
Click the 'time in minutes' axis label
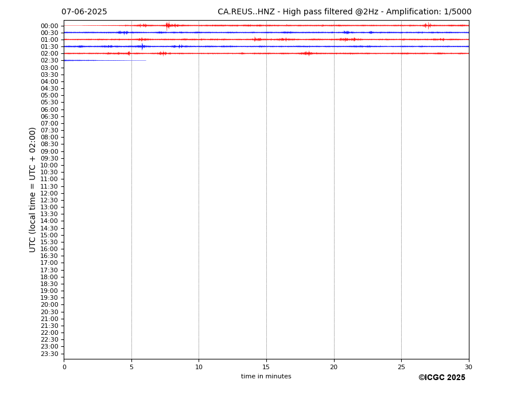(266, 376)
